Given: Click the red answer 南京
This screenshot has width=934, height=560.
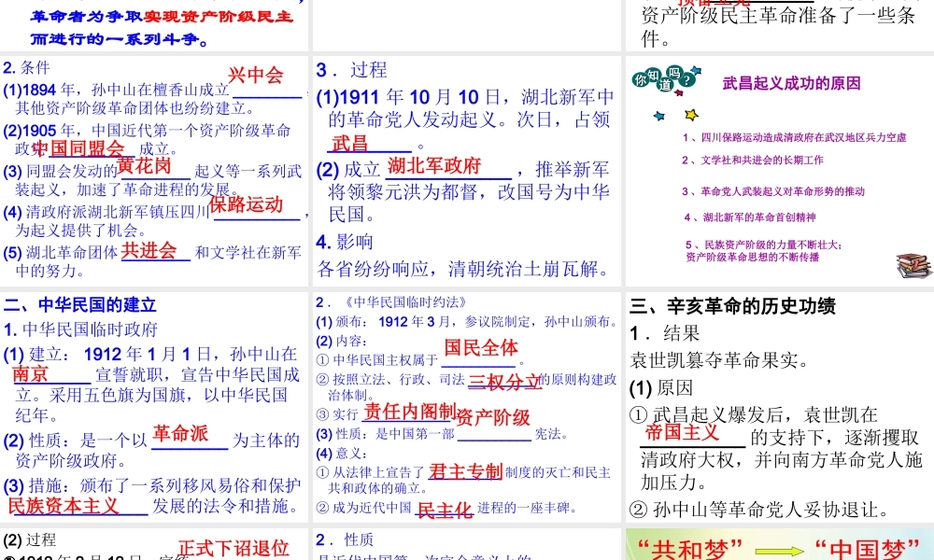Looking at the screenshot, I should coord(31,373).
